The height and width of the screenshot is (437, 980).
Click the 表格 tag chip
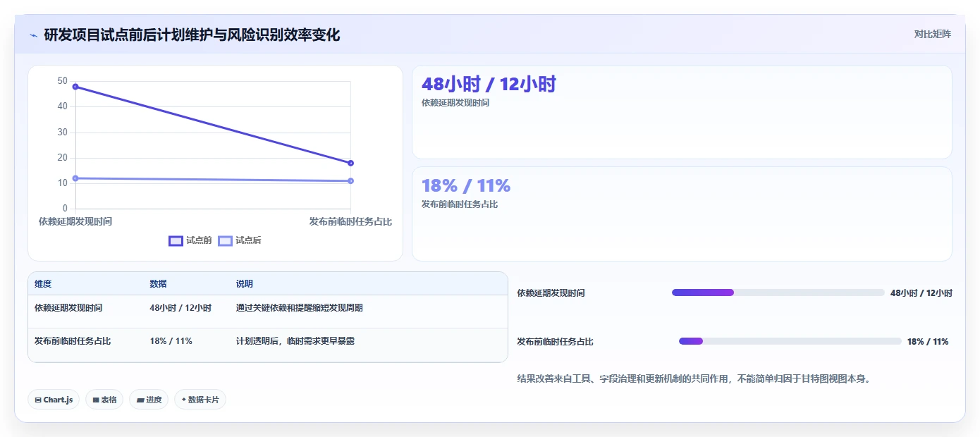click(104, 400)
